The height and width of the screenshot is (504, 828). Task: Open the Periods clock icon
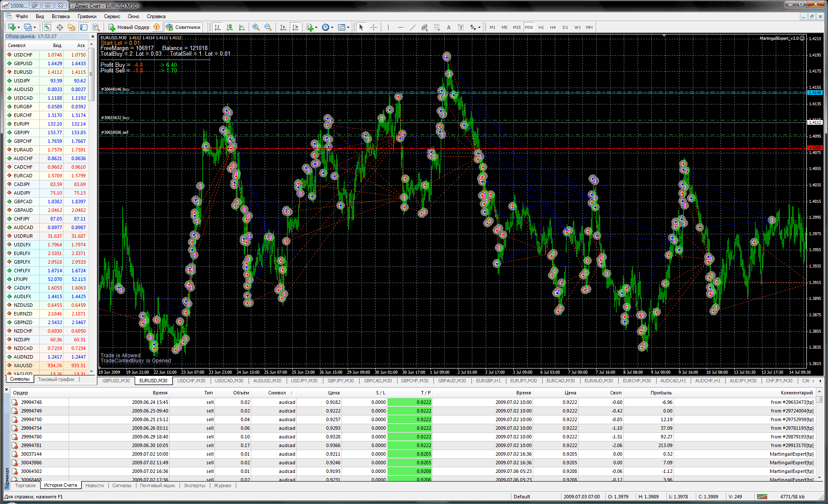point(326,27)
